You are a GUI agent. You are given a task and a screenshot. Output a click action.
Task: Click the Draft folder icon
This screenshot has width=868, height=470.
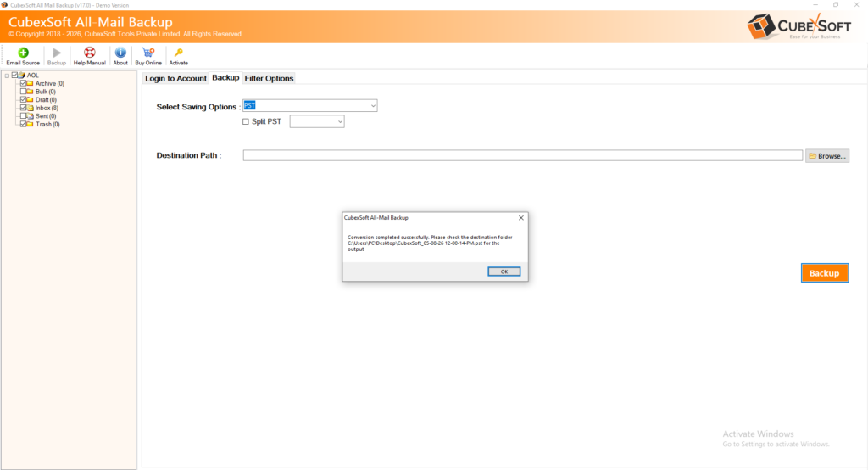pyautogui.click(x=30, y=100)
